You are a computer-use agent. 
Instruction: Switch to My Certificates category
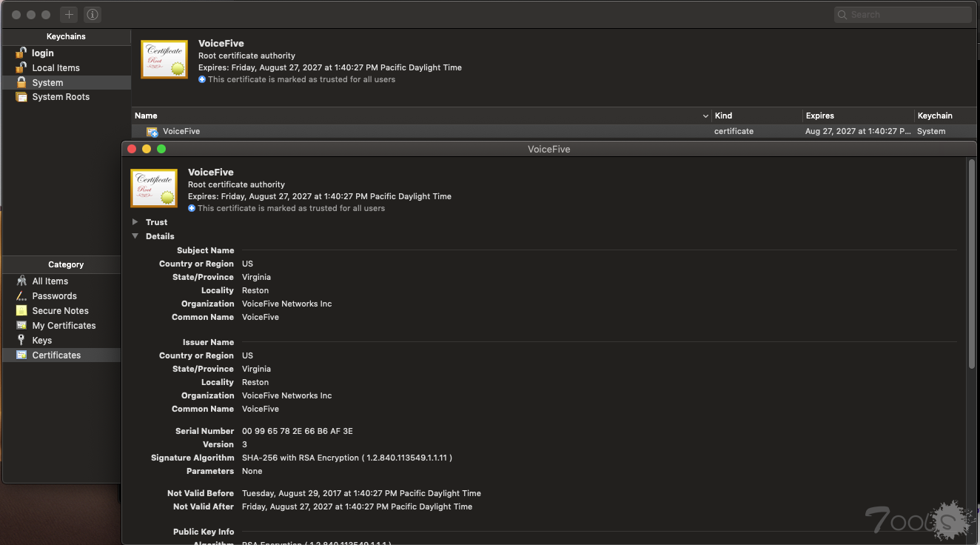[64, 326]
